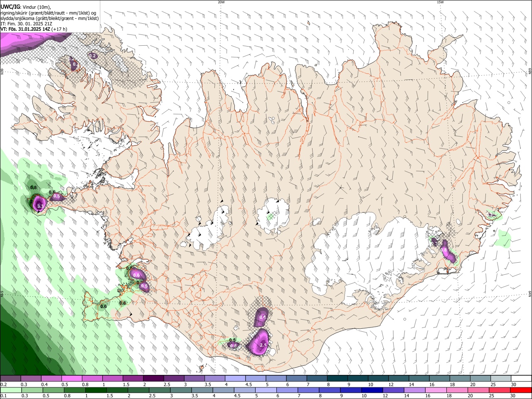Click the 0.1 label on the rain scale
This screenshot has width=532, height=399.
pyautogui.click(x=3, y=396)
